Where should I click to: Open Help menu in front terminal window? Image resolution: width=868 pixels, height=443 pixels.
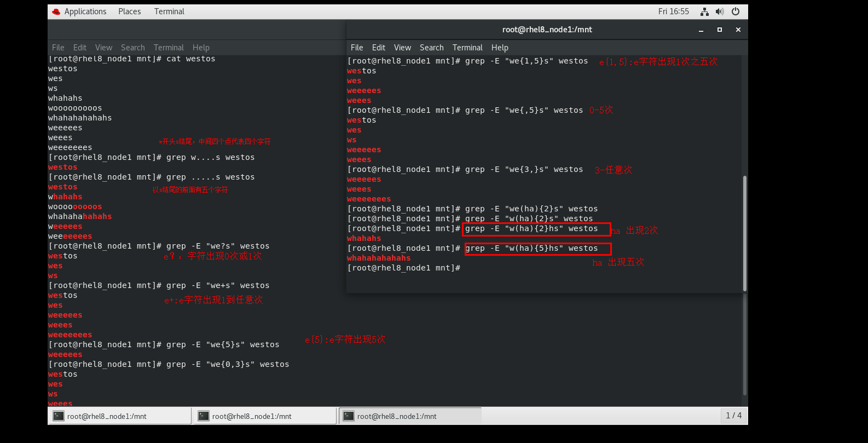(x=500, y=48)
